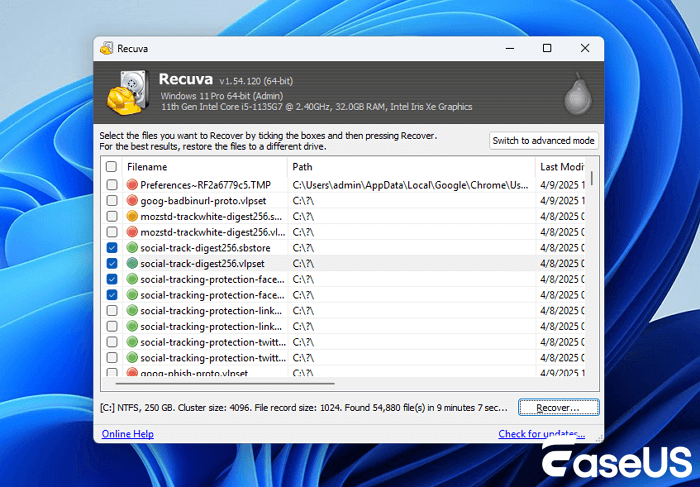The image size is (700, 487).
Task: Click the Chrome AppData path cell
Action: 411,185
